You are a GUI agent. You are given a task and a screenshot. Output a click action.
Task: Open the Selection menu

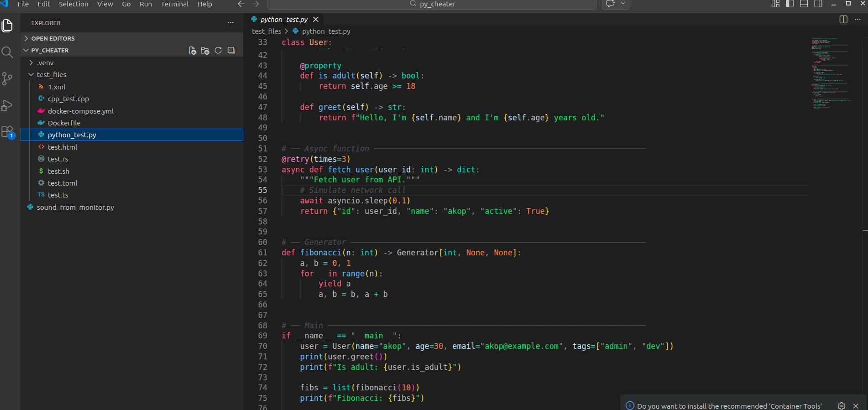coord(73,4)
